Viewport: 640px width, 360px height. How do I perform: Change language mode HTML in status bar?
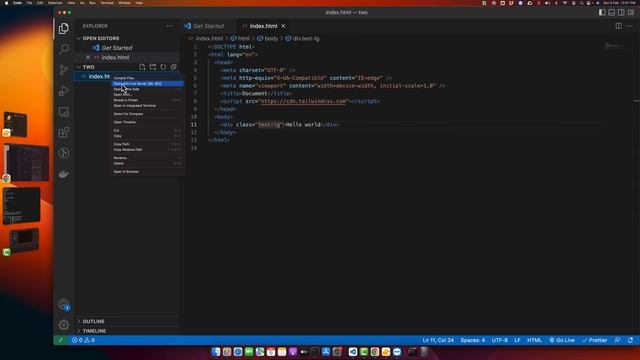[x=534, y=340]
